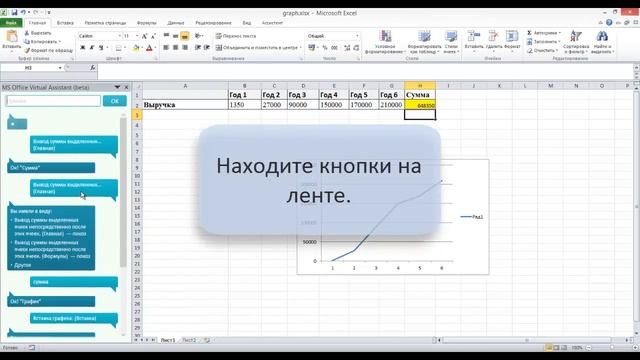Click the "сумма" chat message bubble

click(74, 282)
